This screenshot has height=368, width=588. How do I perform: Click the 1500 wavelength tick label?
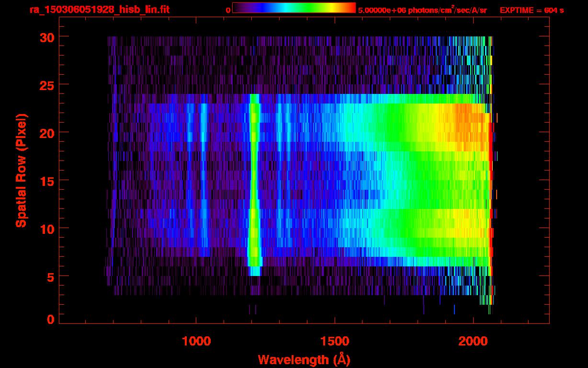(x=335, y=341)
